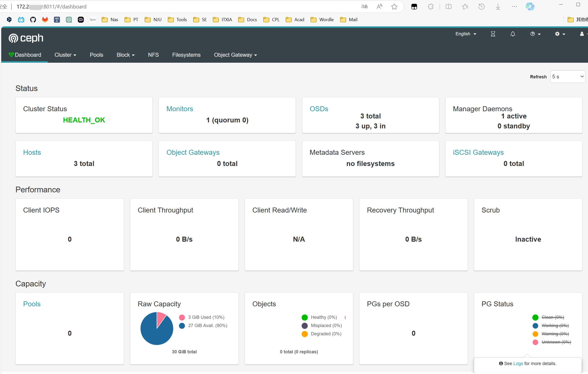The image size is (588, 374).
Task: Expand the Block navigation dropdown
Action: point(126,55)
